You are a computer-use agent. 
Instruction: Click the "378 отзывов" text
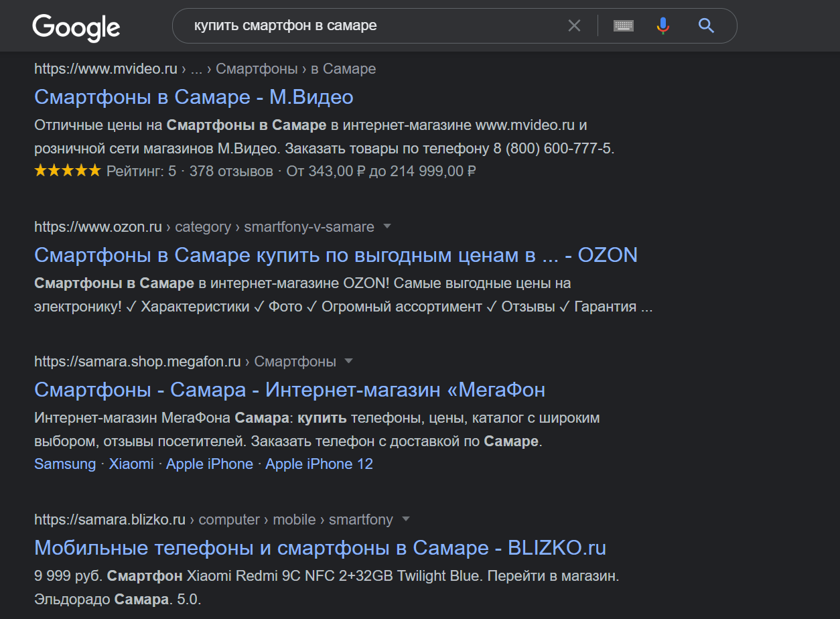pyautogui.click(x=231, y=171)
